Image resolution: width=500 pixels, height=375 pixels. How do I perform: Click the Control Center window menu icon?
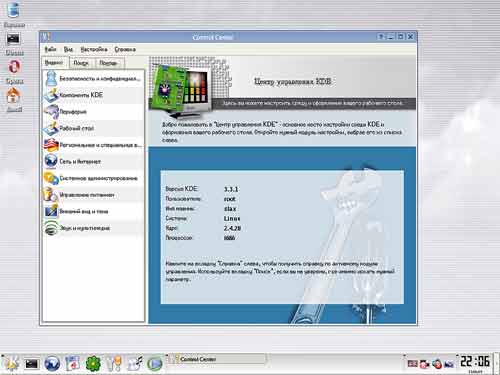[46, 37]
